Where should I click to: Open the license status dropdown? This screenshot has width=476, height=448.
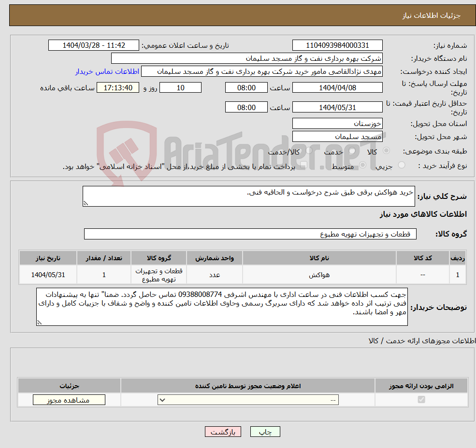point(248,400)
